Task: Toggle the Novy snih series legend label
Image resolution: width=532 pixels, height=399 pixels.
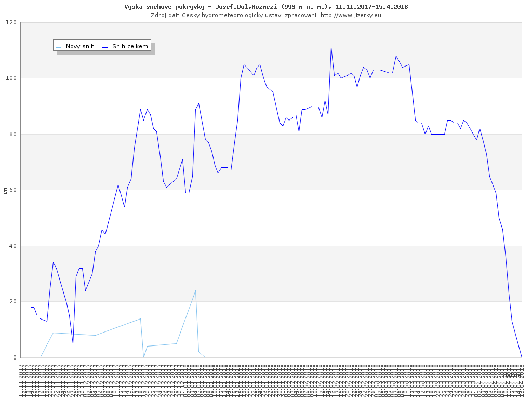Action: (x=80, y=46)
